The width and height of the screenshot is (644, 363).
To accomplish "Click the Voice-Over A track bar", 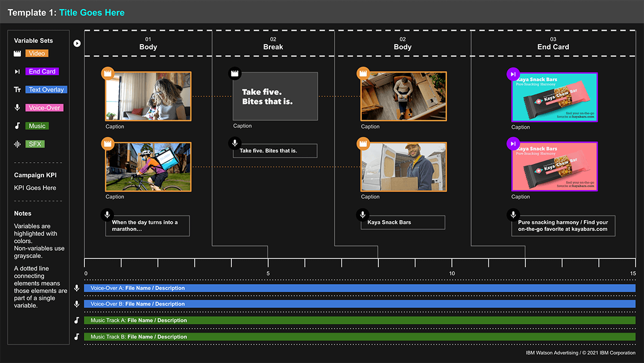I will (x=360, y=288).
